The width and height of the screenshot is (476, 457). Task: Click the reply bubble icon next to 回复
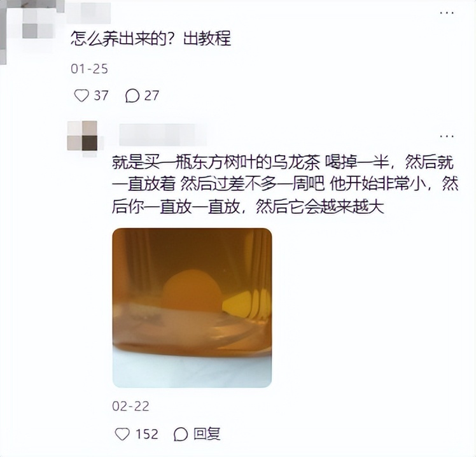[181, 434]
